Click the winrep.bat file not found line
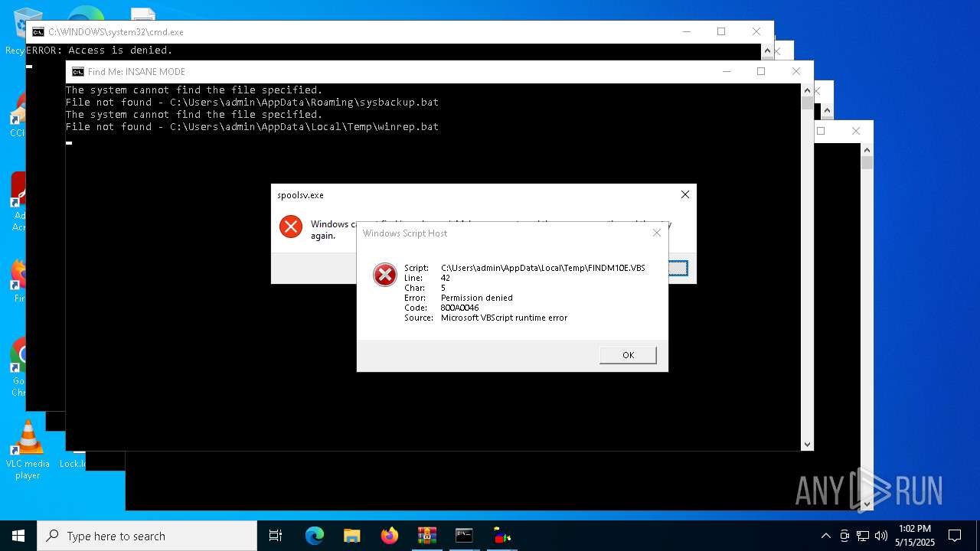Viewport: 980px width, 551px height. (x=252, y=127)
